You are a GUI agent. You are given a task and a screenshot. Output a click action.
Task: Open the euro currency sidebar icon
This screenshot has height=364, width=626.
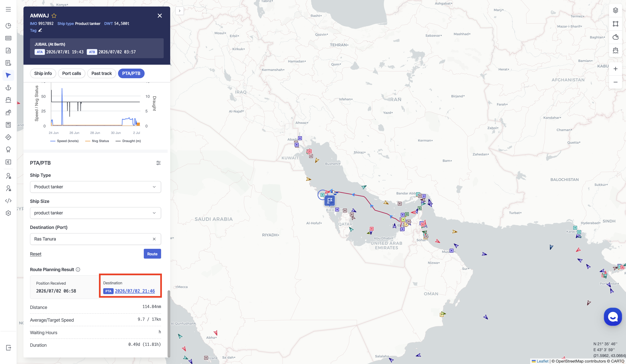[8, 162]
